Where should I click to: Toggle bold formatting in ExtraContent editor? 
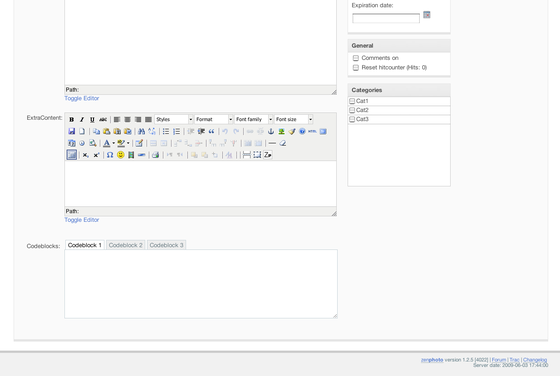[x=71, y=120]
